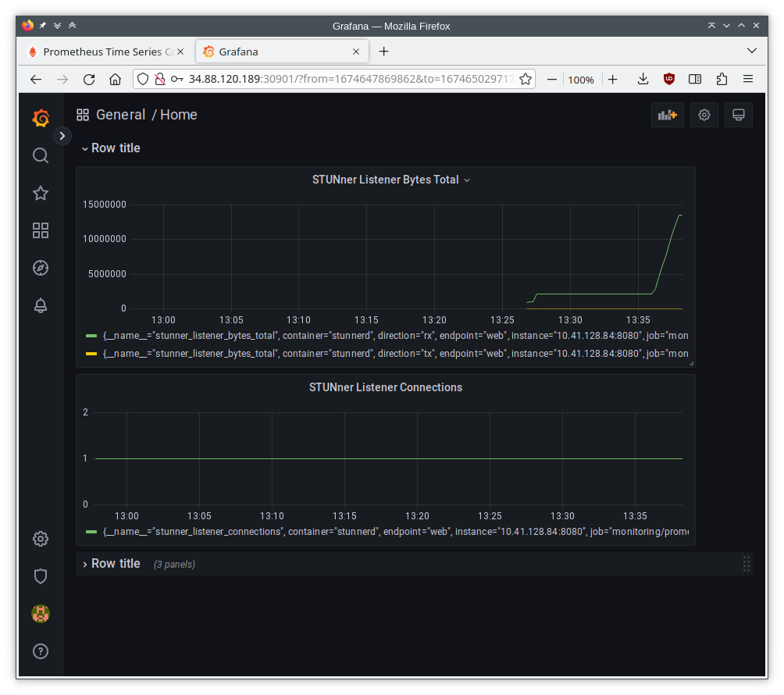Open dashboard settings gear at top
Viewport: 784px width, 695px height.
[704, 115]
